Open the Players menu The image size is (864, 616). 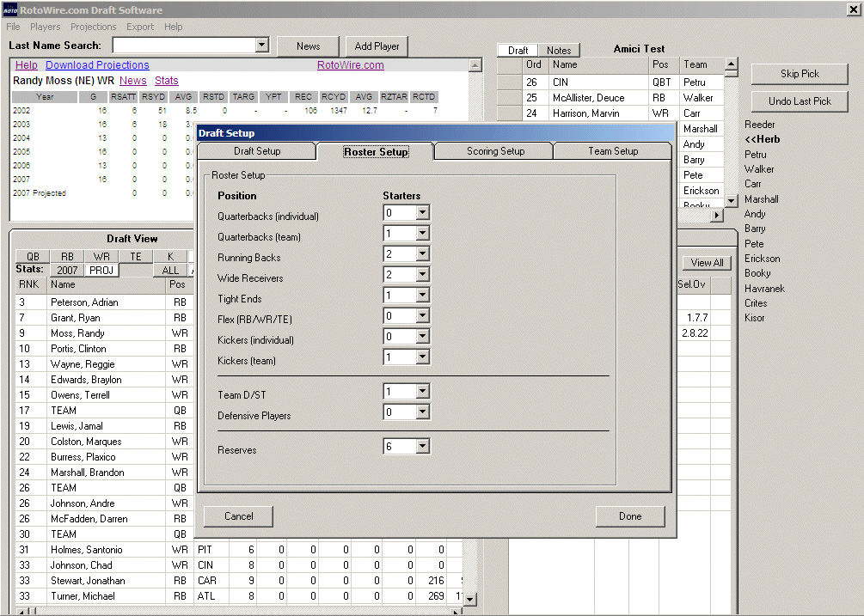[46, 27]
